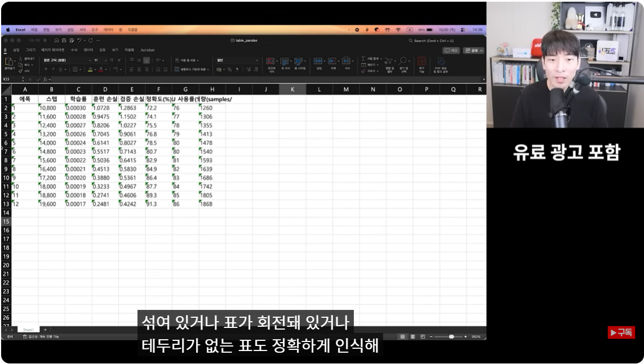Screen dimensions: 644x364
Task: Click the Apple menu icon
Action: (8, 29)
